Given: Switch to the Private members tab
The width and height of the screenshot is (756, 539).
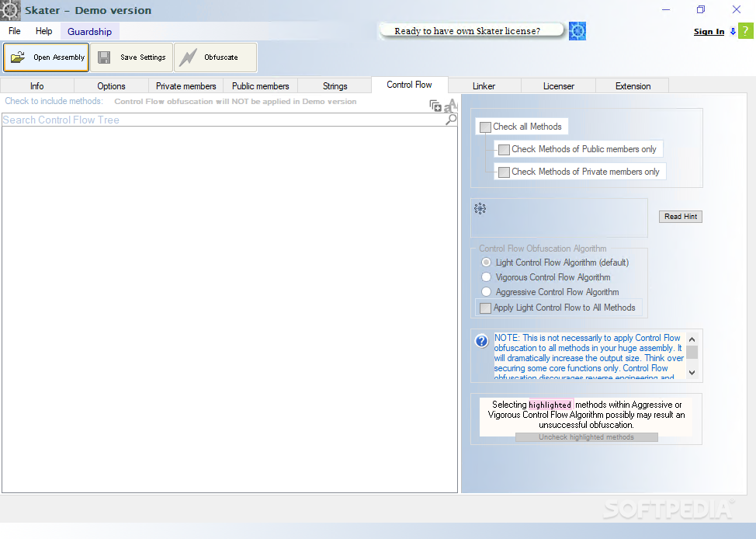Looking at the screenshot, I should pos(186,86).
